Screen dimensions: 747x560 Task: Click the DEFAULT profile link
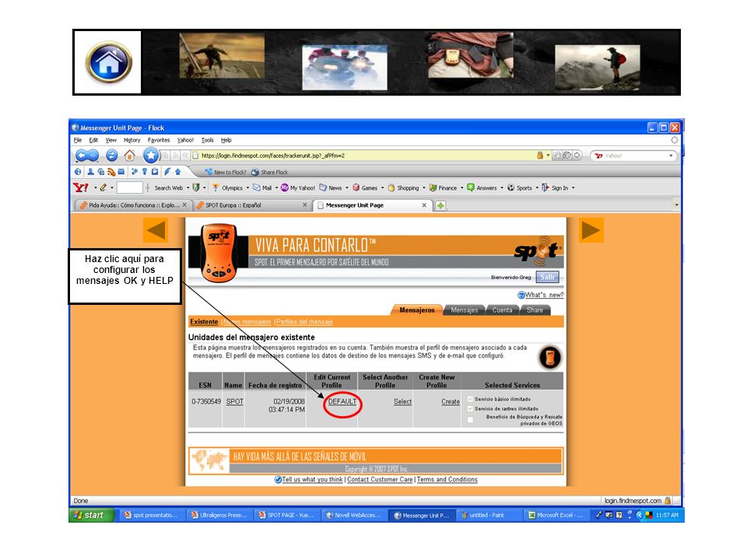[x=342, y=401]
